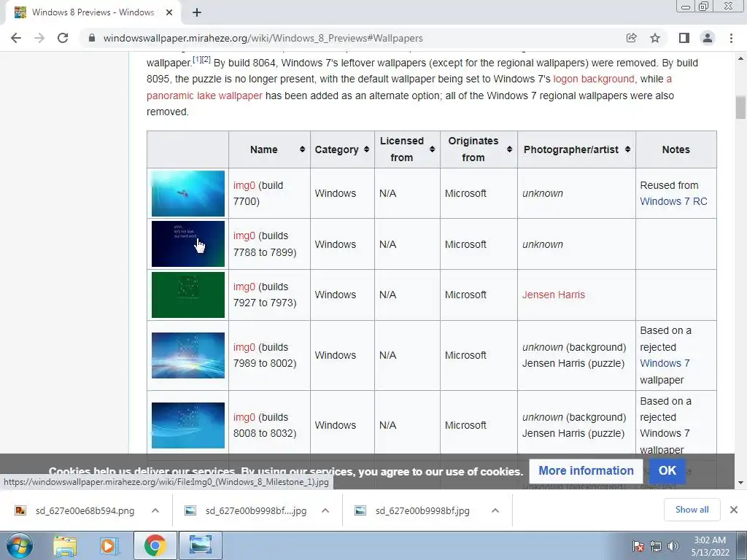This screenshot has height=560, width=747.
Task: Click the scrollbar up arrow
Action: (x=740, y=58)
